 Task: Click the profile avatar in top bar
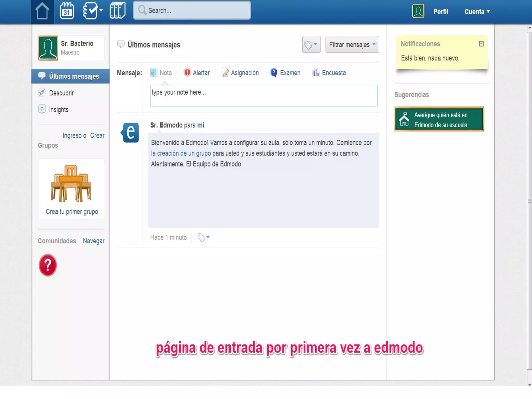pyautogui.click(x=418, y=11)
